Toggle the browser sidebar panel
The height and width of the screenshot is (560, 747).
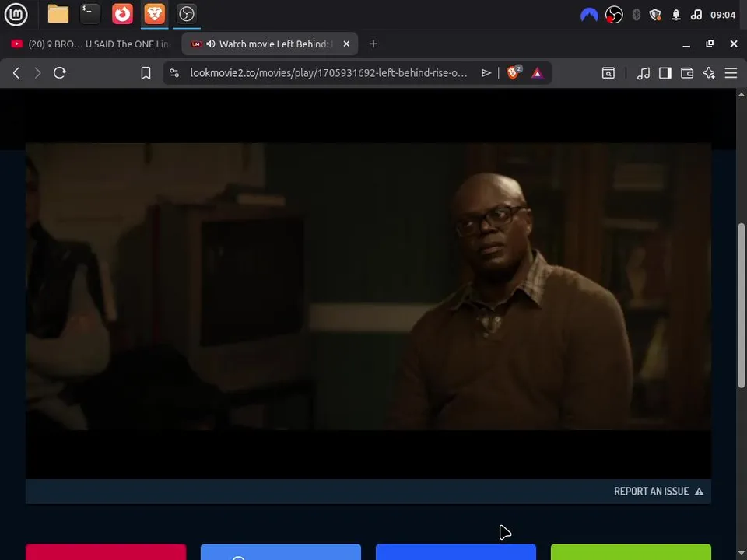(x=665, y=73)
